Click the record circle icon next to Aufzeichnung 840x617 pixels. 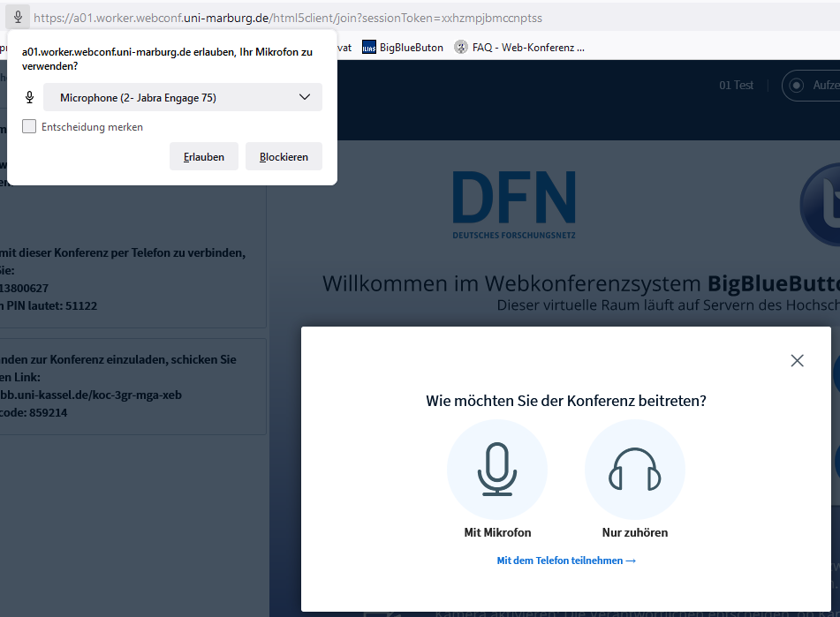coord(797,85)
